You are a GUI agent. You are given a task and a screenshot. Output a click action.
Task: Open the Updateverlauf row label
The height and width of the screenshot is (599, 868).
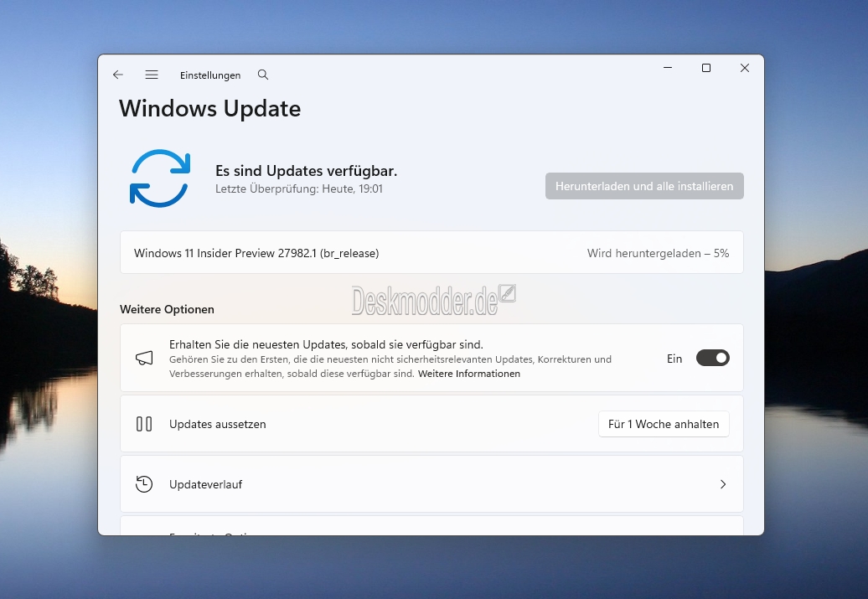pyautogui.click(x=206, y=484)
